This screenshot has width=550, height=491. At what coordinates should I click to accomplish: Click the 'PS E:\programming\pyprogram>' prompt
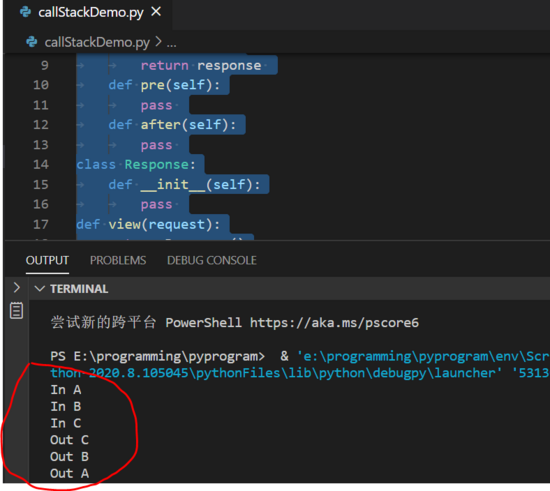point(157,357)
